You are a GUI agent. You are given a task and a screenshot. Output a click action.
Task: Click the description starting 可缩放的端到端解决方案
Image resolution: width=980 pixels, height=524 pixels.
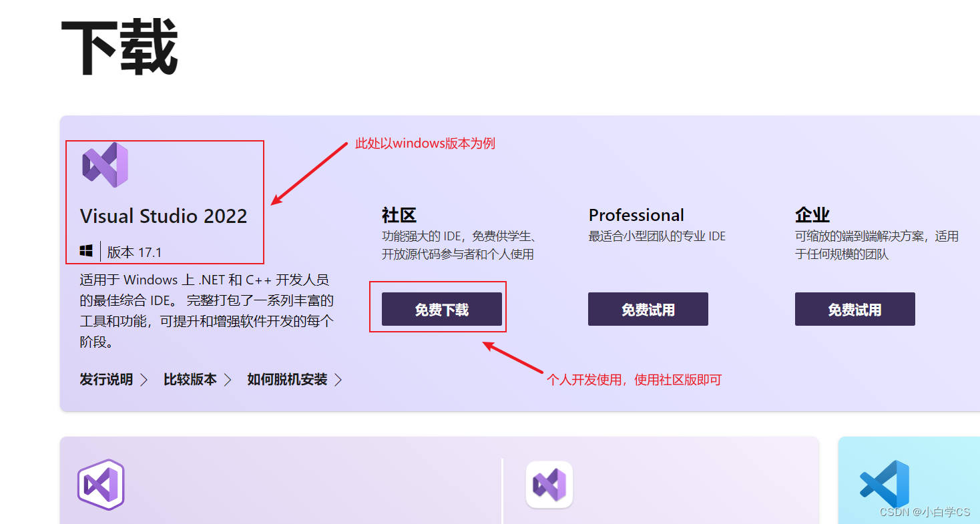coord(877,245)
